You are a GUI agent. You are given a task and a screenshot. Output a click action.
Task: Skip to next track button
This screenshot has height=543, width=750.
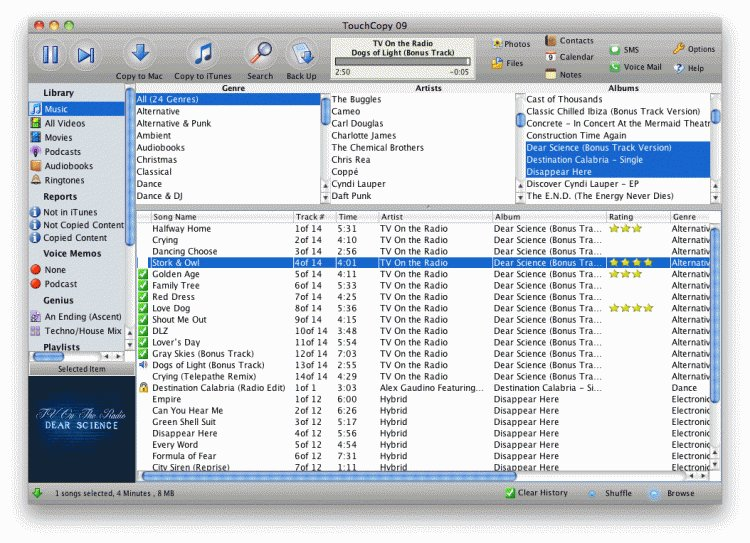(x=86, y=56)
